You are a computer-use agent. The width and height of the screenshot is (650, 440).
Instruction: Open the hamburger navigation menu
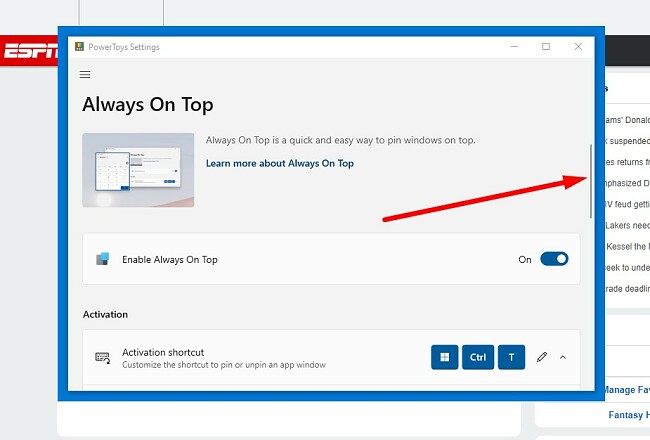[x=85, y=75]
